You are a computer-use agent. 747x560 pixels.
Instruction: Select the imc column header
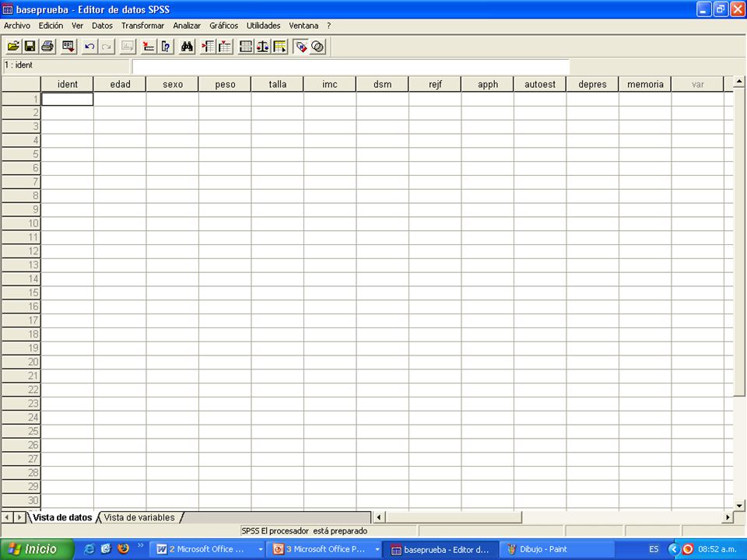[330, 84]
